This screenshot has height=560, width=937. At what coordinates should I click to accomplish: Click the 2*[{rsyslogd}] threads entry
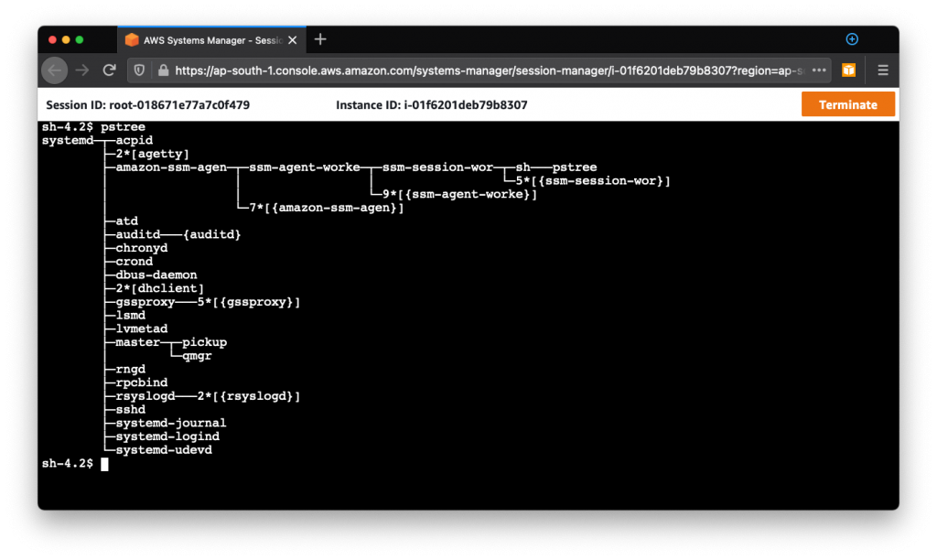pyautogui.click(x=249, y=396)
